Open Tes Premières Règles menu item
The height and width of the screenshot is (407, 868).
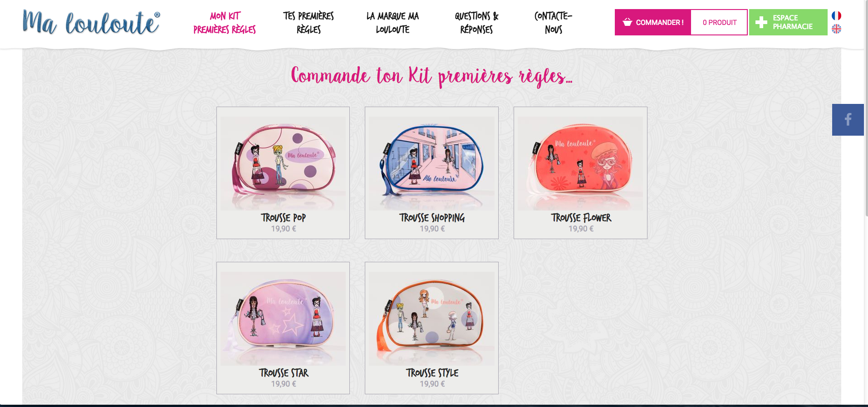click(309, 23)
